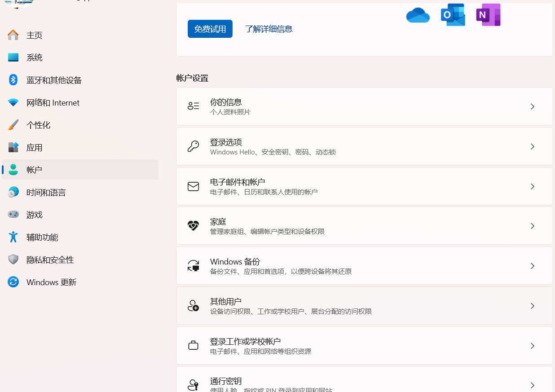Click the chevron on 电子邮件和帐户 row
Image resolution: width=555 pixels, height=392 pixels.
tap(533, 186)
